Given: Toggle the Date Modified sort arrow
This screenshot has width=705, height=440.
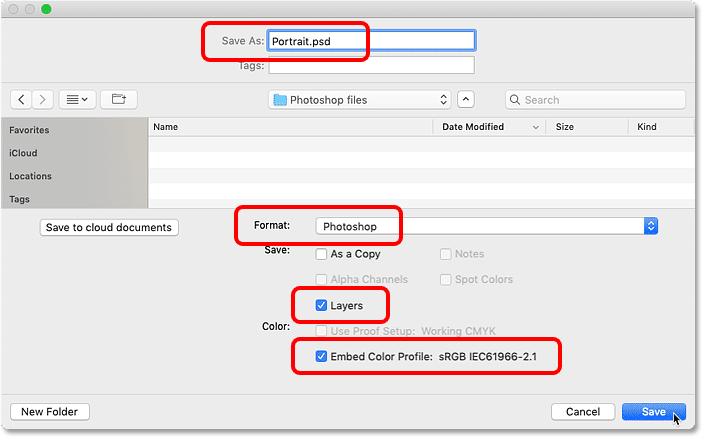Looking at the screenshot, I should coord(535,127).
